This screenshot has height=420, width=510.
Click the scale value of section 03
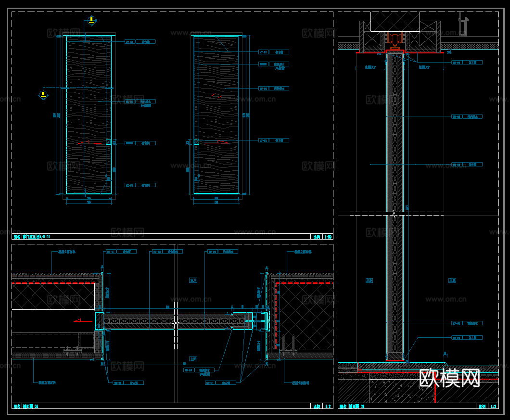pyautogui.click(x=494, y=406)
